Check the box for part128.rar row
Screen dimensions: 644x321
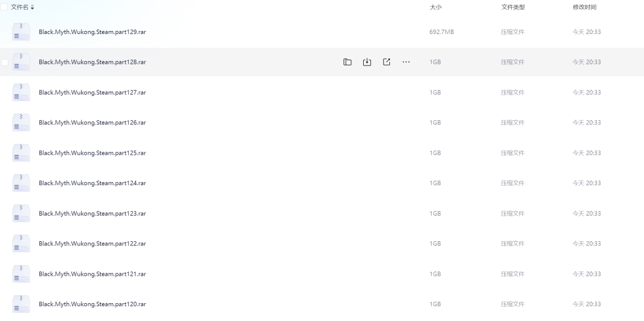click(5, 62)
